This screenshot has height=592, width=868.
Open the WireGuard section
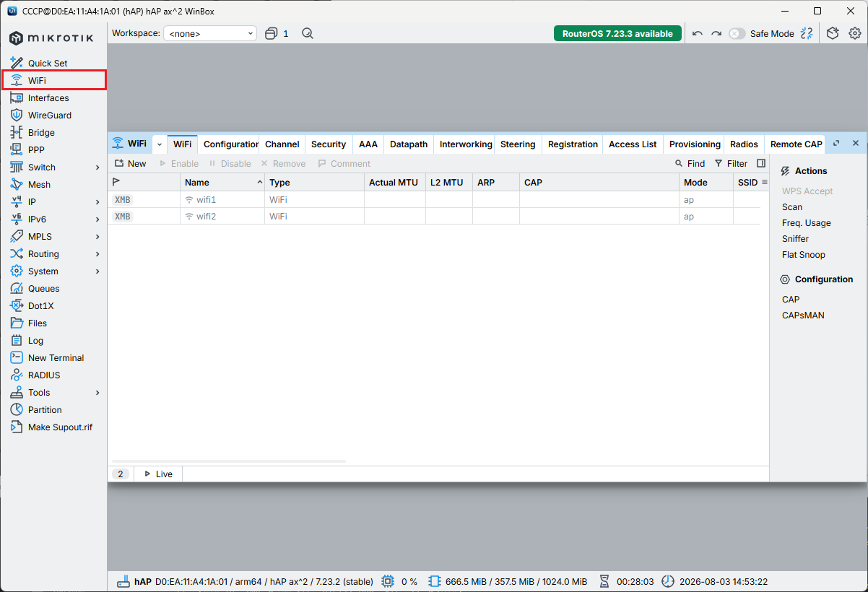pyautogui.click(x=49, y=115)
